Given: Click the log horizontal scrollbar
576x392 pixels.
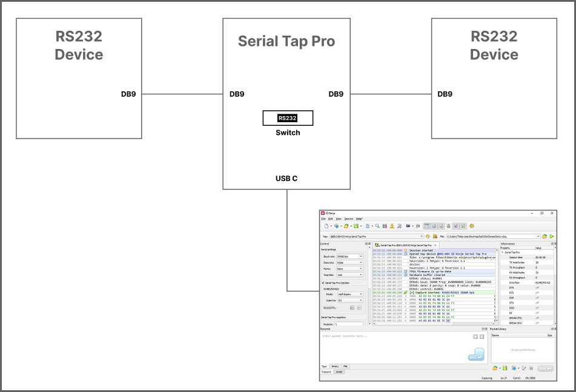Looking at the screenshot, I should click(434, 324).
